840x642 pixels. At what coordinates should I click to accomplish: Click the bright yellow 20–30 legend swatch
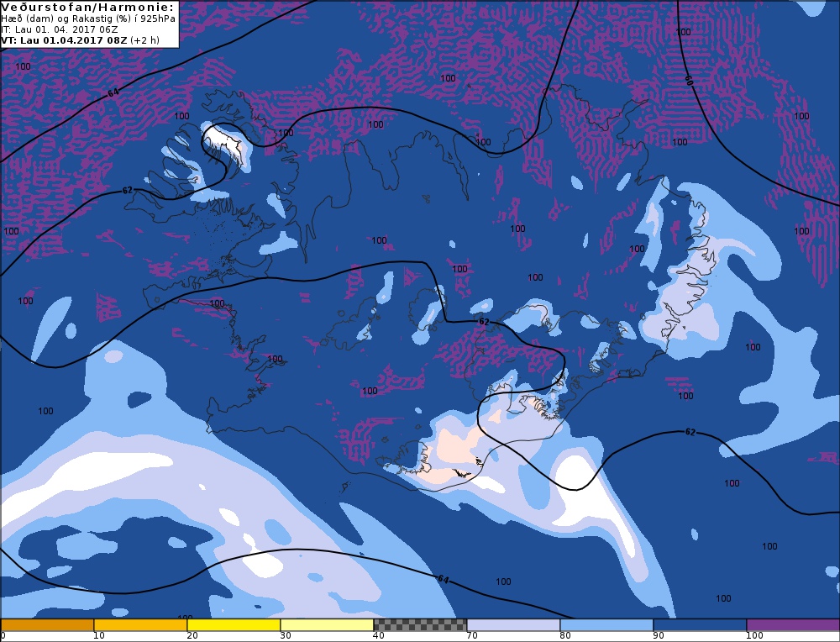234,625
